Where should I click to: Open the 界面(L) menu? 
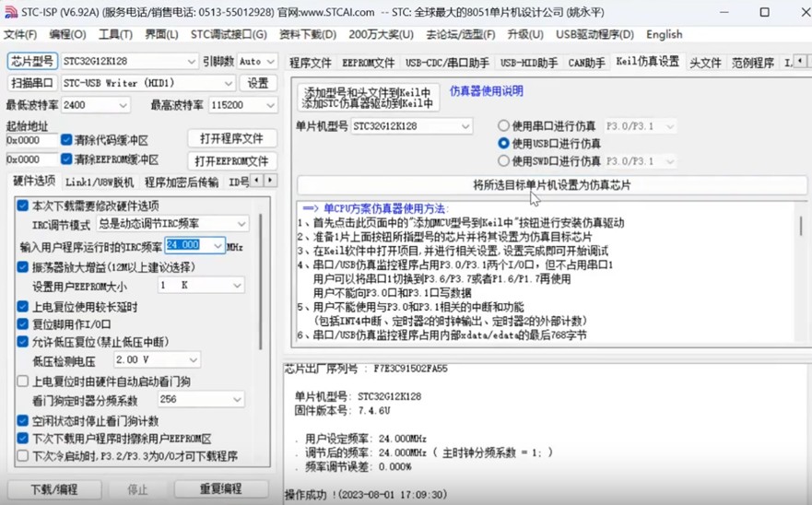point(161,35)
